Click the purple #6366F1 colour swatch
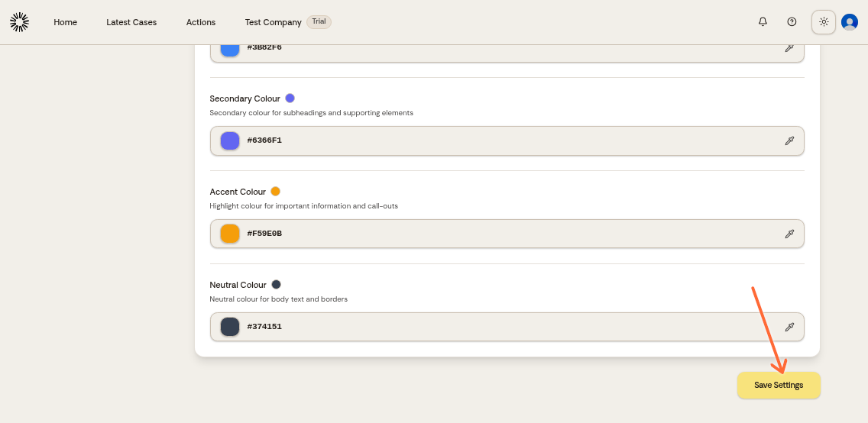 230,140
